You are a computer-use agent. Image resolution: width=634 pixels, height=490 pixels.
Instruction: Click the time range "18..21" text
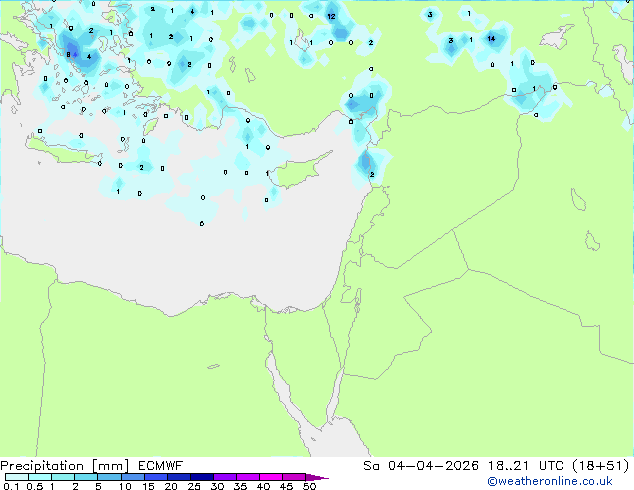508,466
